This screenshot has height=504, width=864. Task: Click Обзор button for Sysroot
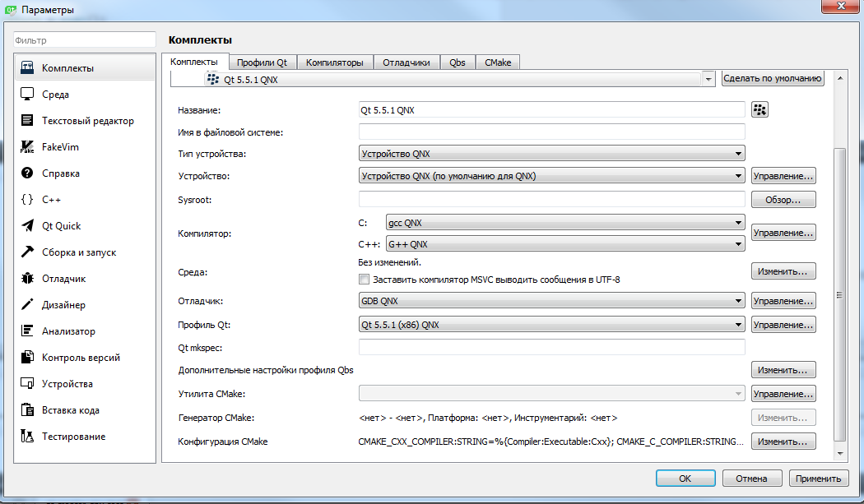pos(783,200)
